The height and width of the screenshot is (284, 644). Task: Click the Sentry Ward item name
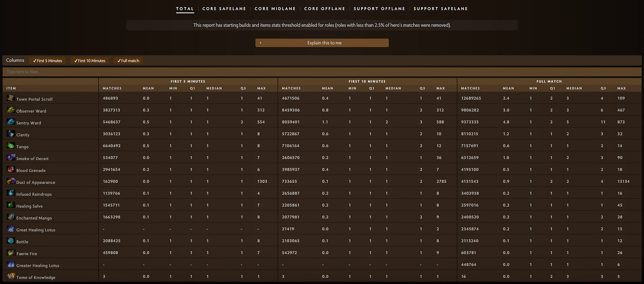point(29,123)
